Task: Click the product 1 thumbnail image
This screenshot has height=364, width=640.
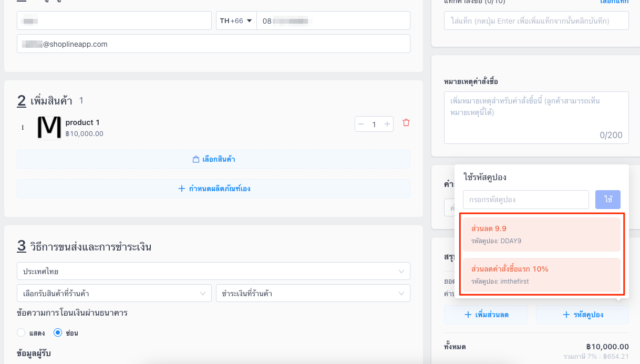Action: tap(49, 128)
